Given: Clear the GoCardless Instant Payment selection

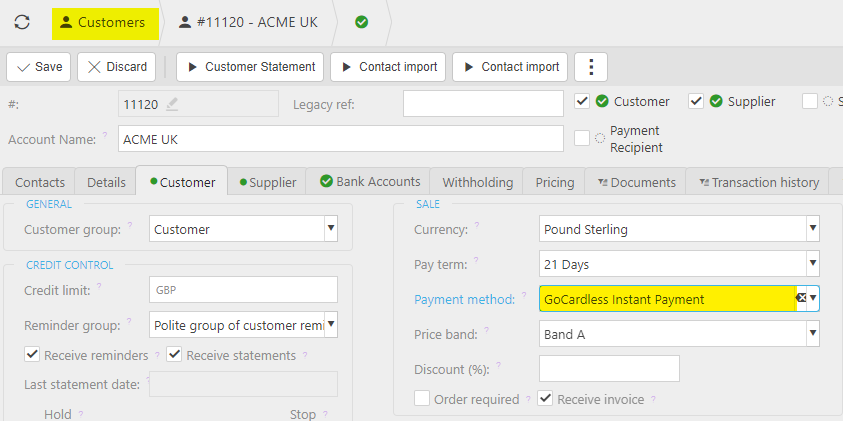Looking at the screenshot, I should [801, 298].
